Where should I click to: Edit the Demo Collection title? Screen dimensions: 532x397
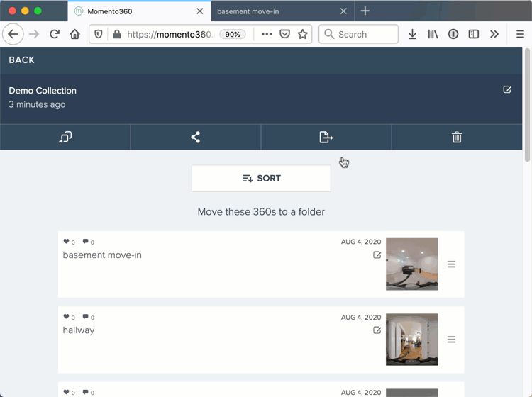click(x=507, y=89)
